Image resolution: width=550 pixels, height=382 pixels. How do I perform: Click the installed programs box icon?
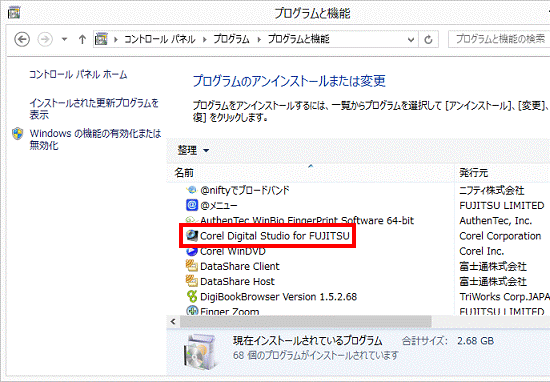[201, 351]
